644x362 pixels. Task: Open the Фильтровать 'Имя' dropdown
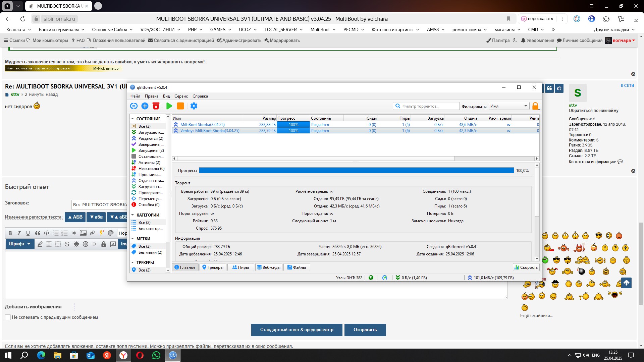click(509, 106)
